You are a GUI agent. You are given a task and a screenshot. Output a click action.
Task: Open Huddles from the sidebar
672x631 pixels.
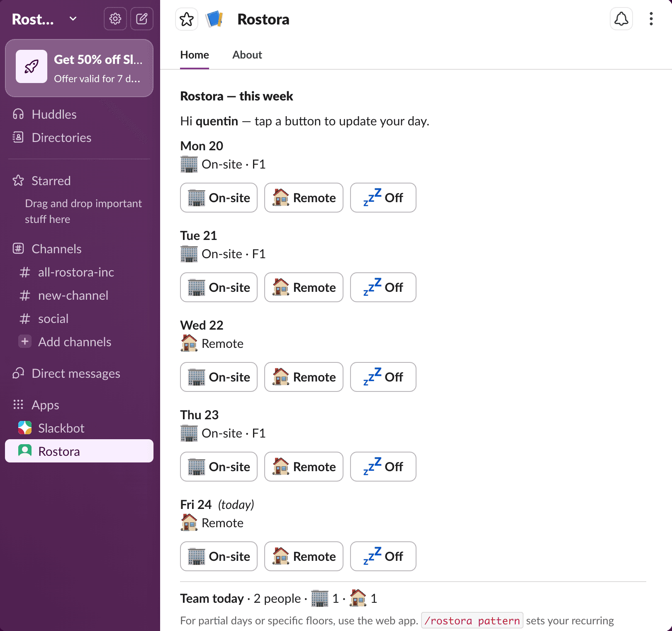(x=79, y=114)
